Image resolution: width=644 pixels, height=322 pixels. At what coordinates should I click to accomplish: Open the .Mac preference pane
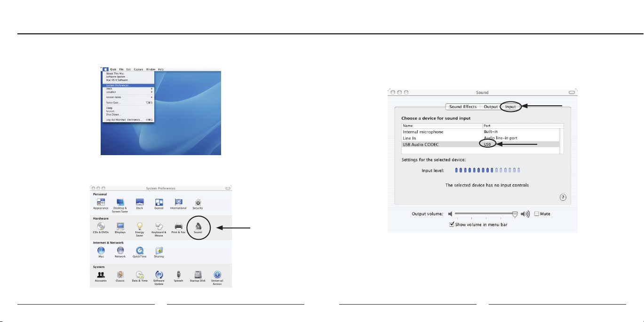pyautogui.click(x=101, y=252)
